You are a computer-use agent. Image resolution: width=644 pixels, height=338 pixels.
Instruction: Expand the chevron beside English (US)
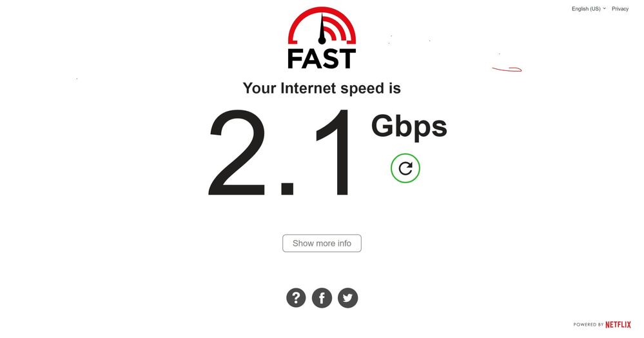coord(604,8)
